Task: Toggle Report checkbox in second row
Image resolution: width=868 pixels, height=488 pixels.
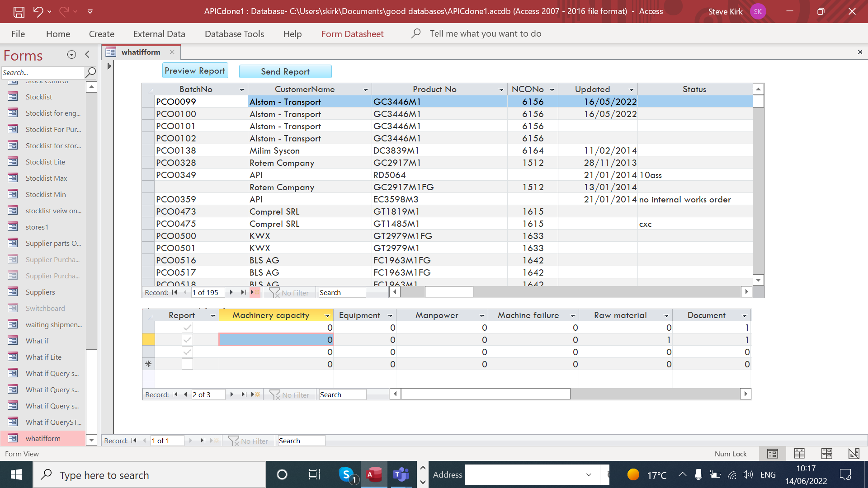Action: coord(187,340)
